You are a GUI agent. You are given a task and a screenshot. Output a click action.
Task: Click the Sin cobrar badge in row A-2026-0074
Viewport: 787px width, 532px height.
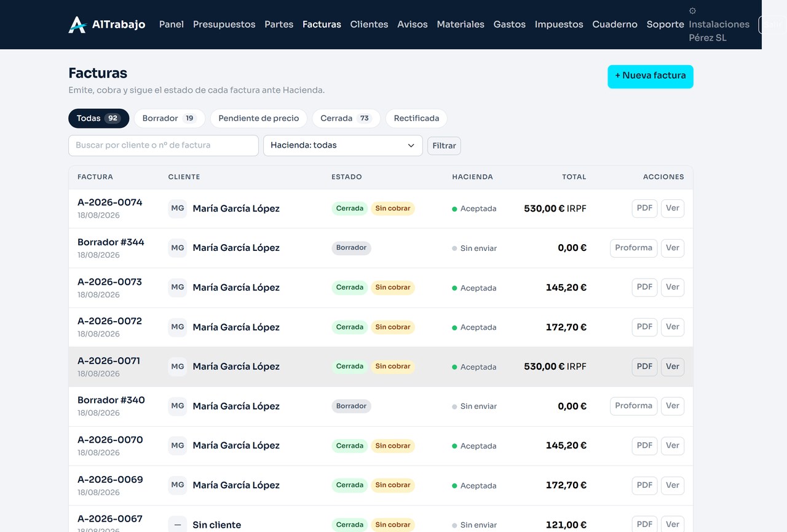[393, 208]
